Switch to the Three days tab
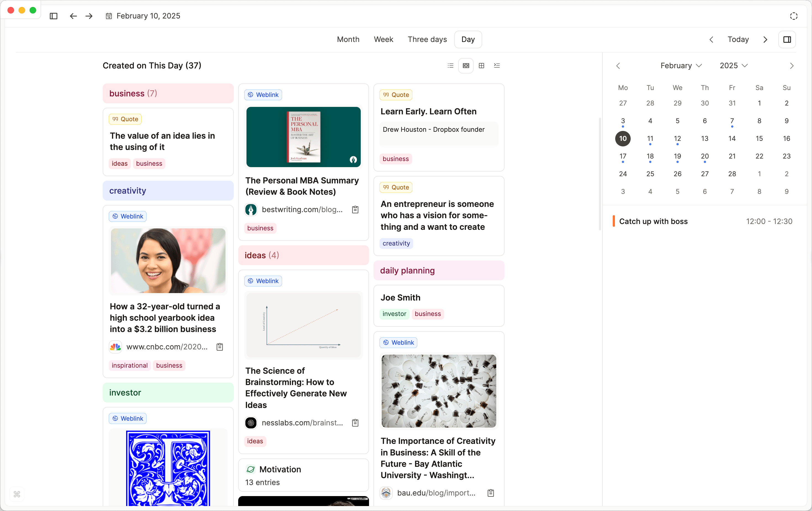 coord(427,39)
